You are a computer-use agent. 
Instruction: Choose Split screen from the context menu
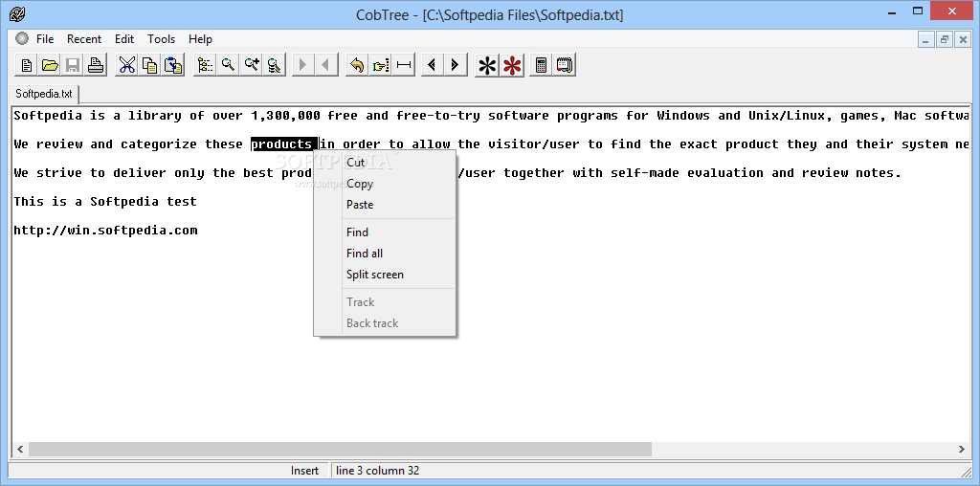(385, 275)
